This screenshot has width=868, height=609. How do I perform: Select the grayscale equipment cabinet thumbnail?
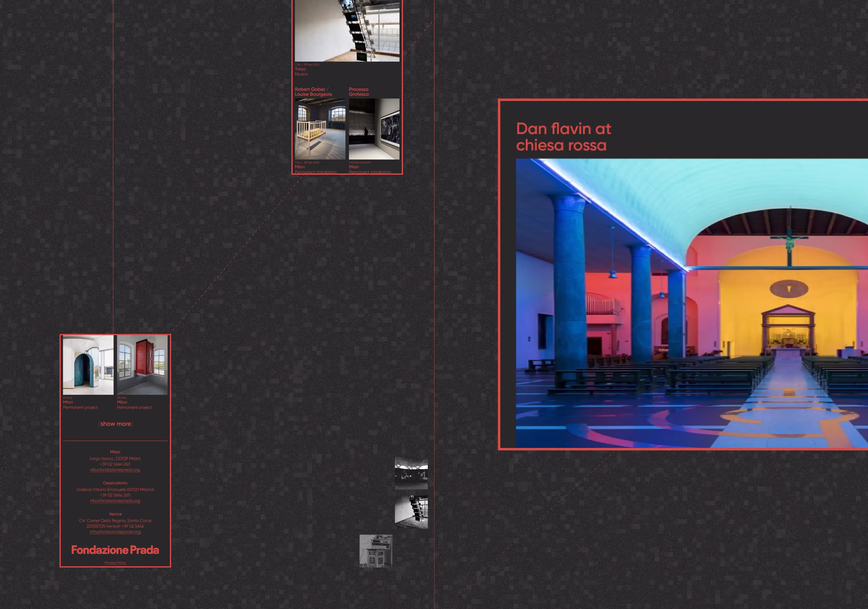376,551
